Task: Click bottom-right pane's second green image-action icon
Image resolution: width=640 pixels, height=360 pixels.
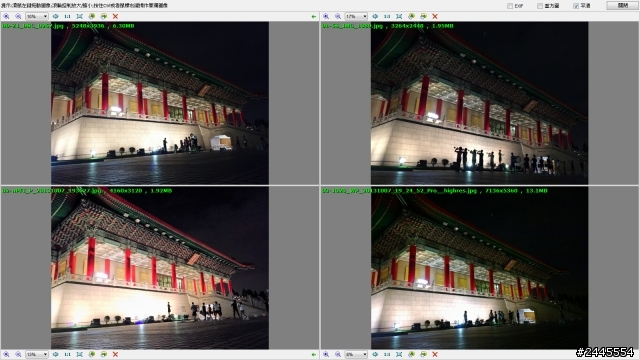Action: click(x=423, y=354)
